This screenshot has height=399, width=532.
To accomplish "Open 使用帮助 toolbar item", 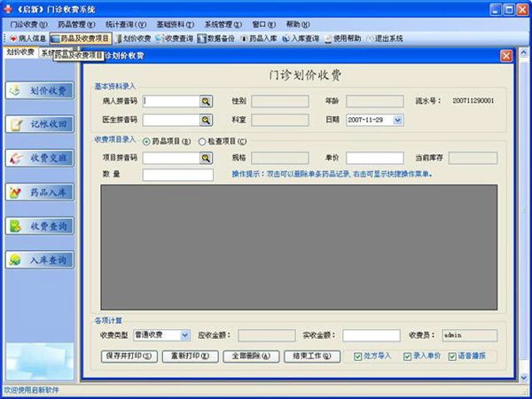I will (342, 38).
